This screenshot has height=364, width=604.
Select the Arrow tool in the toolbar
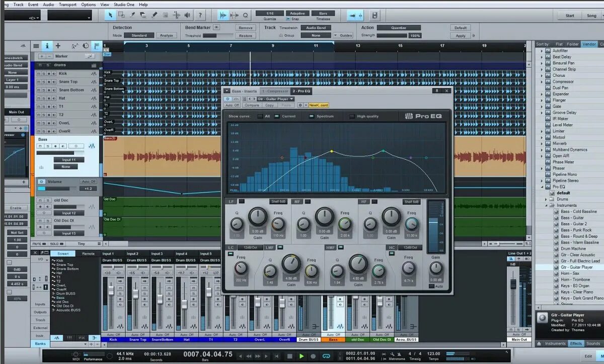tap(111, 15)
